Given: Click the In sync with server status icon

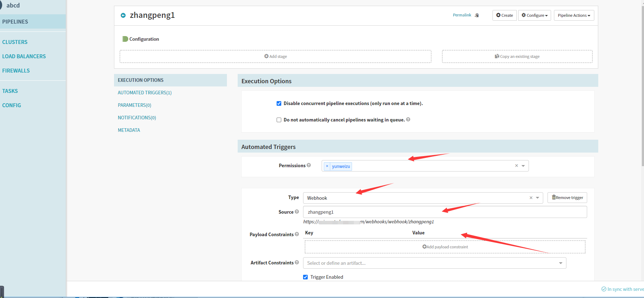Looking at the screenshot, I should point(604,289).
